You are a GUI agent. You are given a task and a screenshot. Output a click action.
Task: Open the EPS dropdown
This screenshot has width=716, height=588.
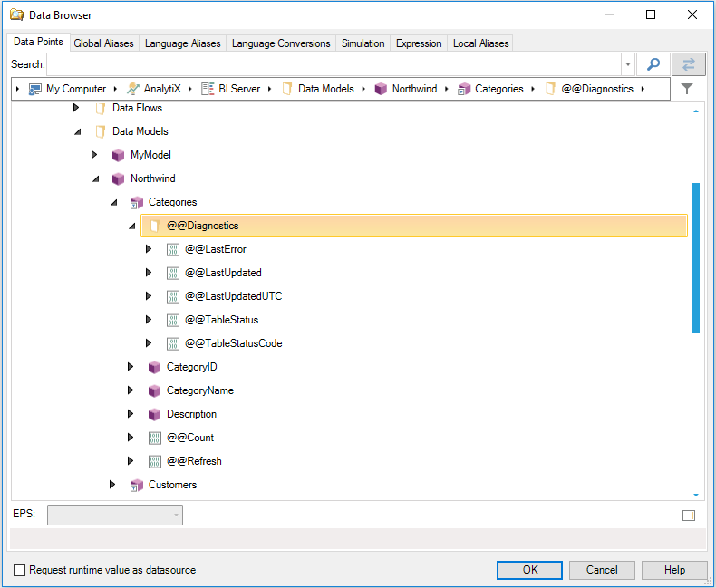tap(176, 516)
